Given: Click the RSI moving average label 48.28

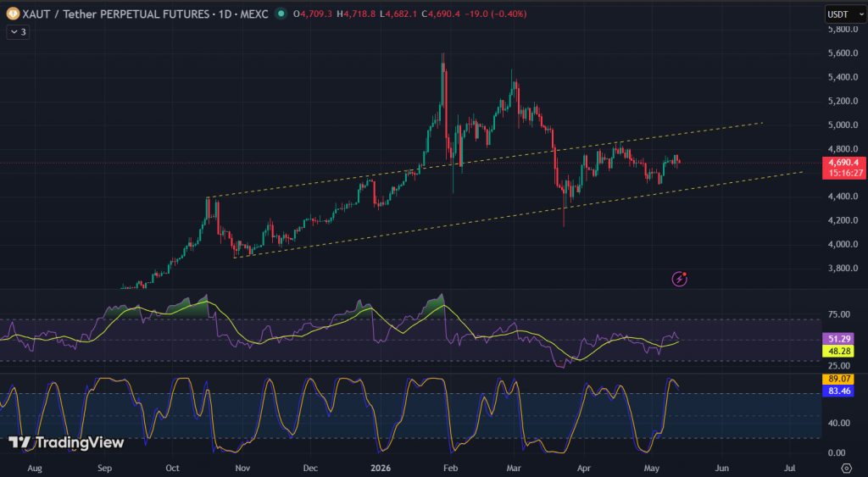Looking at the screenshot, I should pyautogui.click(x=838, y=351).
